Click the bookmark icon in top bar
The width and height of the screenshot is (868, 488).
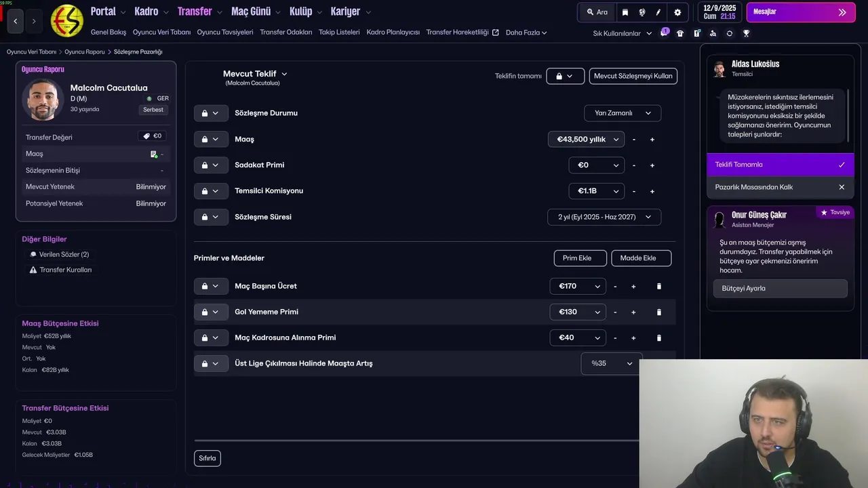(x=625, y=12)
